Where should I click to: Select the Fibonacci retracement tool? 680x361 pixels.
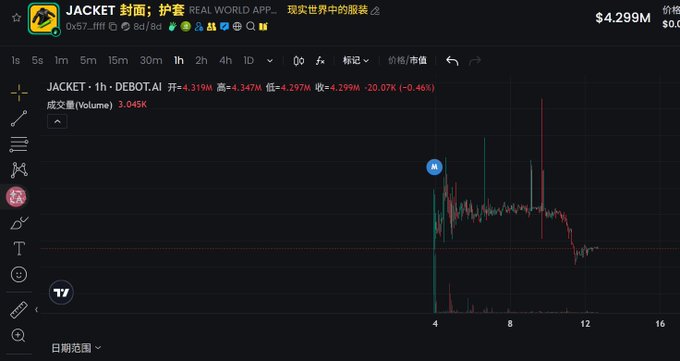tap(19, 144)
